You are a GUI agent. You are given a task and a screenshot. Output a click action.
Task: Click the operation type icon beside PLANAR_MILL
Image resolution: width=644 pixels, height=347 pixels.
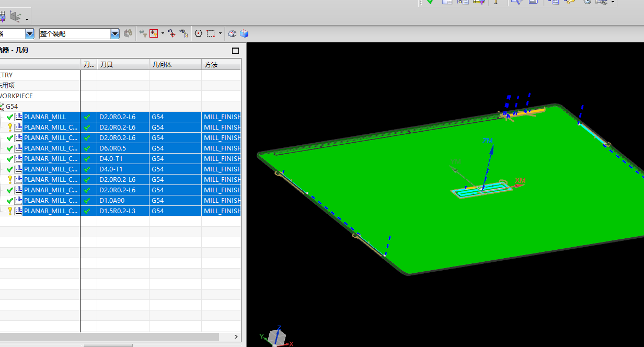pos(19,117)
